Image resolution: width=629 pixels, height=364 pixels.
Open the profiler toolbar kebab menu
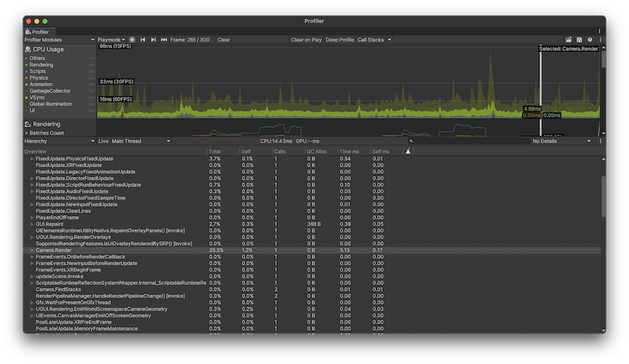[x=600, y=40]
